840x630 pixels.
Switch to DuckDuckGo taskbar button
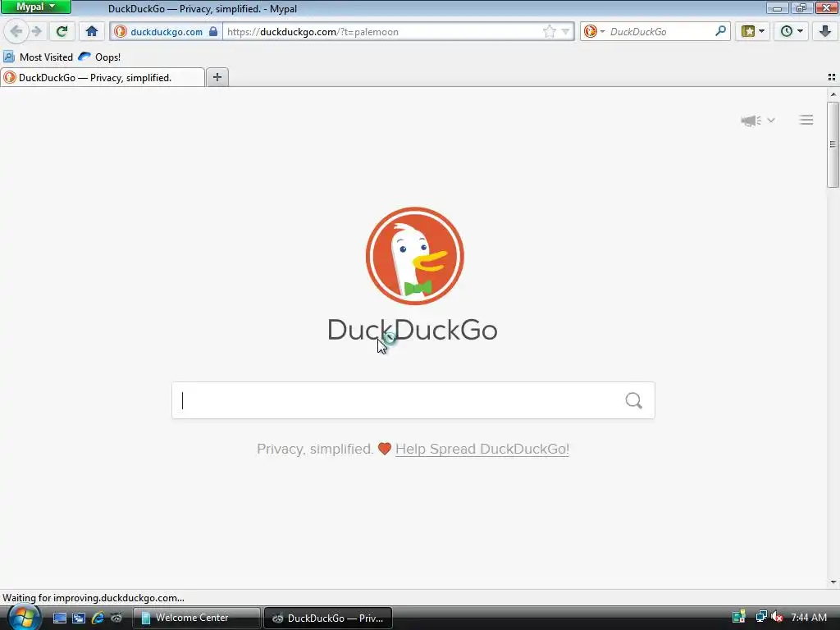[328, 618]
